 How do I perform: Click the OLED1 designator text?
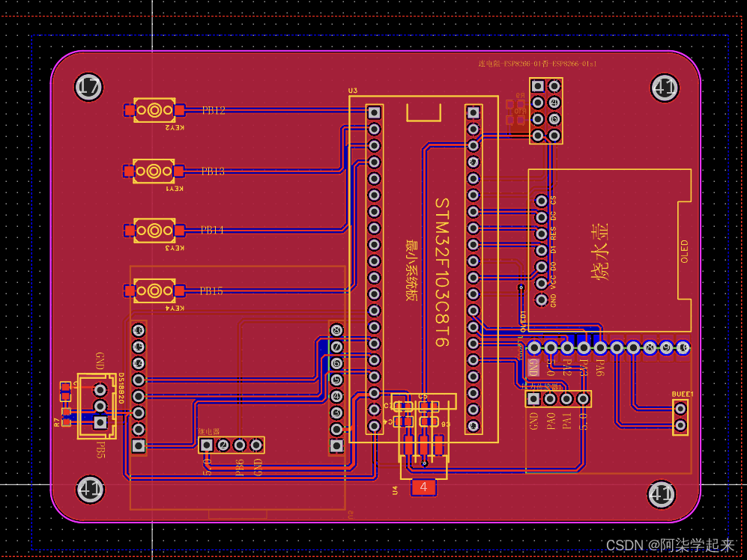(x=523, y=321)
